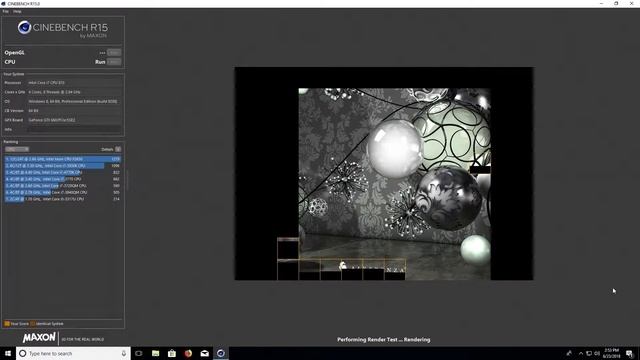Select ranking row 5 Core i7-3720QM

[x=63, y=186]
